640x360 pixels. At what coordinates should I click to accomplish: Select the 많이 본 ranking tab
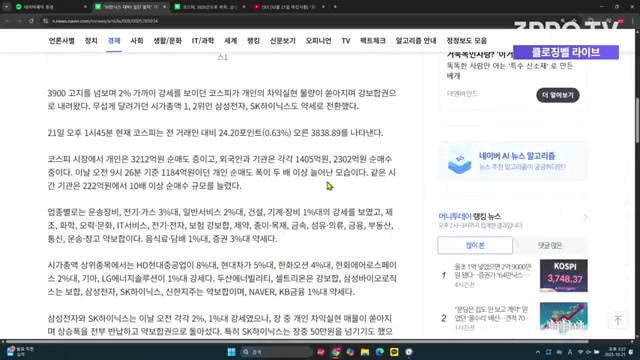click(475, 245)
